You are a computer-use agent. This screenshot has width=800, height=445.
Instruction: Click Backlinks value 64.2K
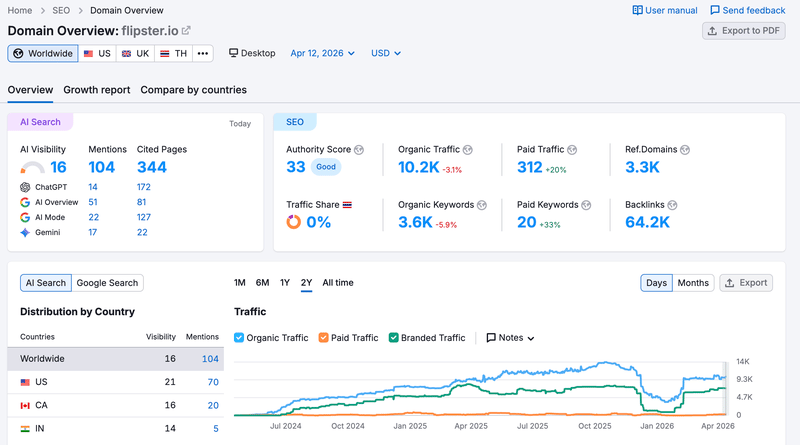(647, 222)
